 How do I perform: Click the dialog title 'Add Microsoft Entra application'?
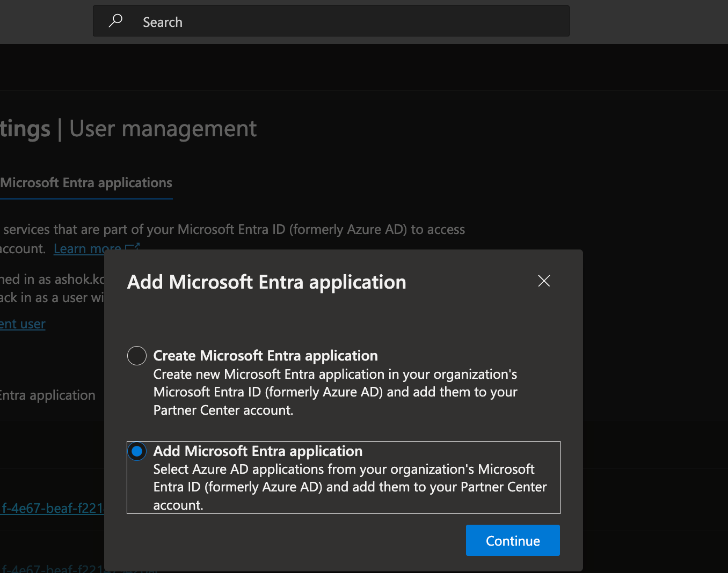pyautogui.click(x=267, y=282)
